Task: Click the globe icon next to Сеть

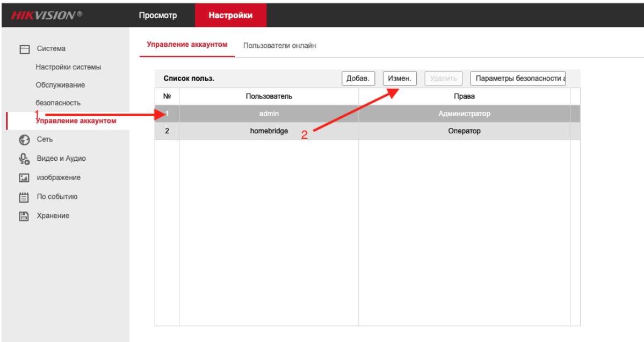Action: click(x=23, y=140)
